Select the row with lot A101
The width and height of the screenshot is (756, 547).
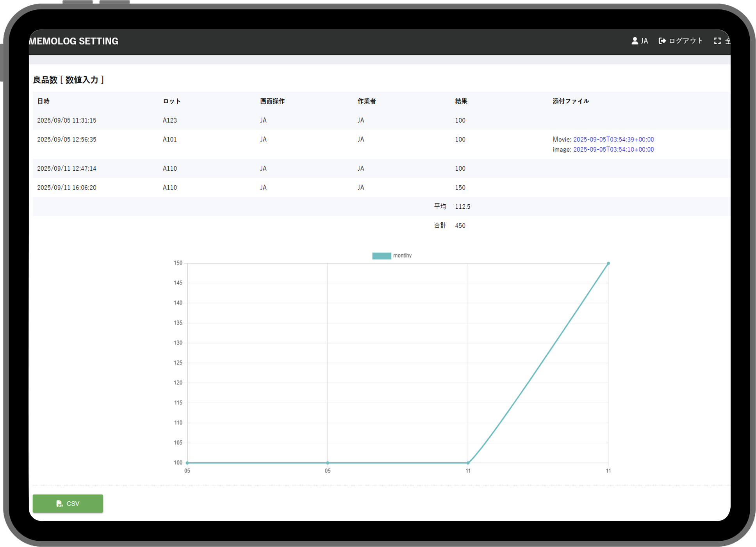click(170, 139)
